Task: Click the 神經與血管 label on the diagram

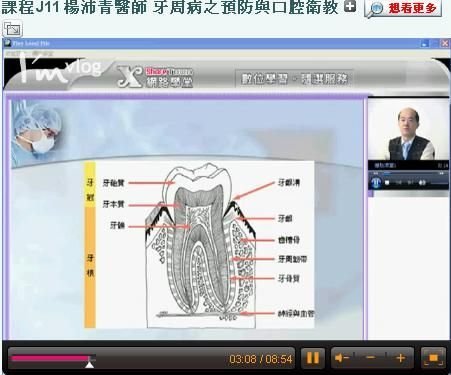Action: pyautogui.click(x=296, y=313)
